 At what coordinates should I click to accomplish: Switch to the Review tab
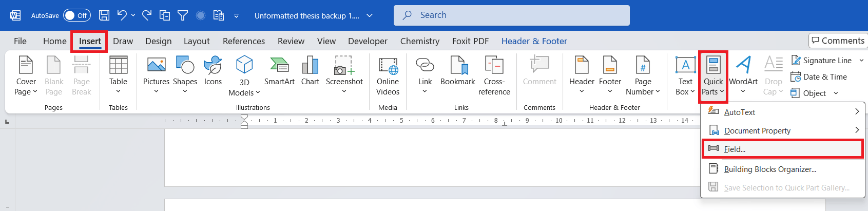(x=291, y=41)
